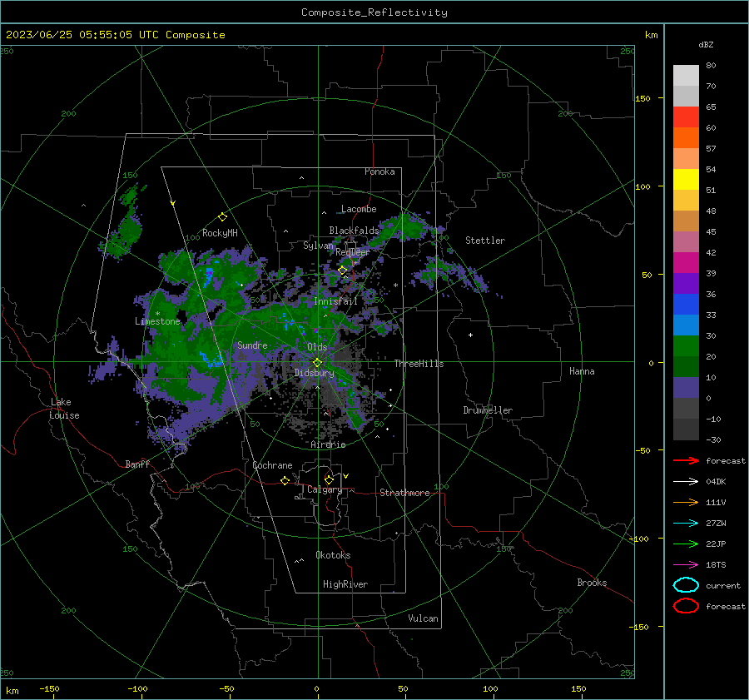Click the yellow diamond marker near RedDeer
The image size is (749, 700).
342,271
